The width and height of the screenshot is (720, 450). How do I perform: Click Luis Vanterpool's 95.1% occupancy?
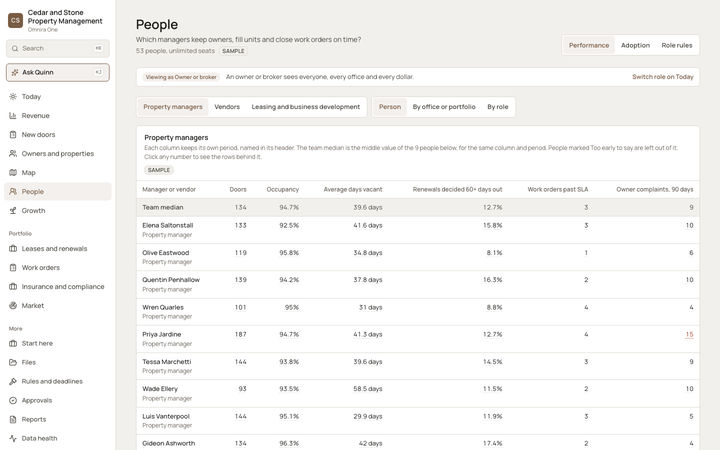click(x=289, y=416)
